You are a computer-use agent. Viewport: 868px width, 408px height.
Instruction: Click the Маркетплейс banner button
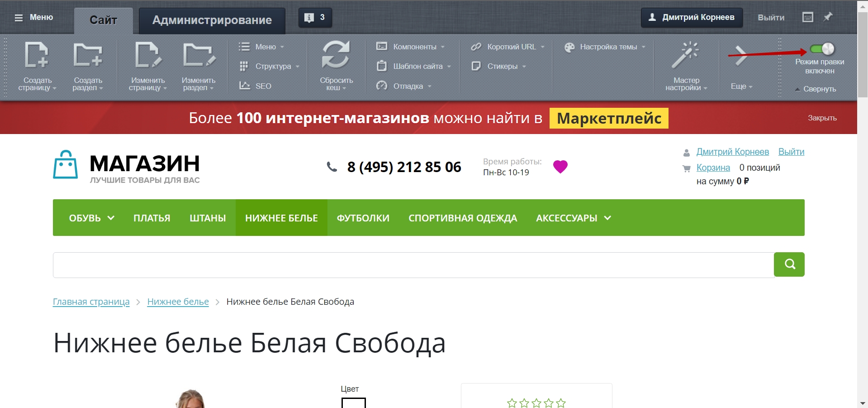point(608,118)
